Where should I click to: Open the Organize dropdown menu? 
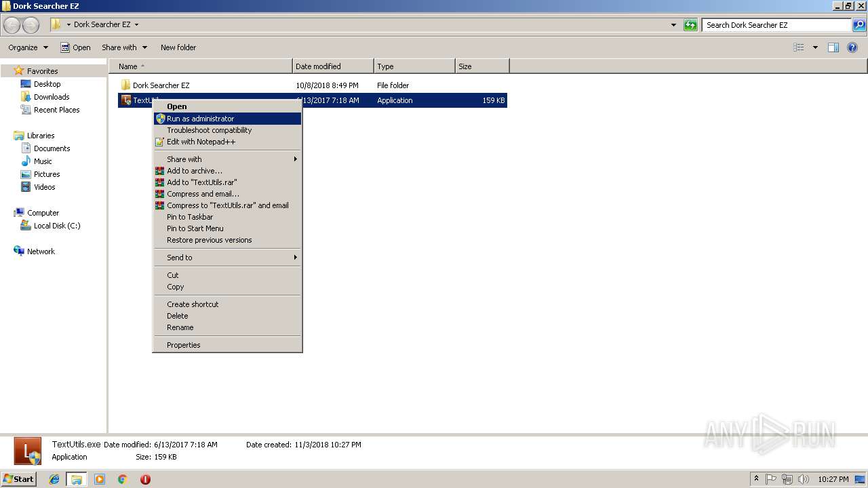click(28, 47)
